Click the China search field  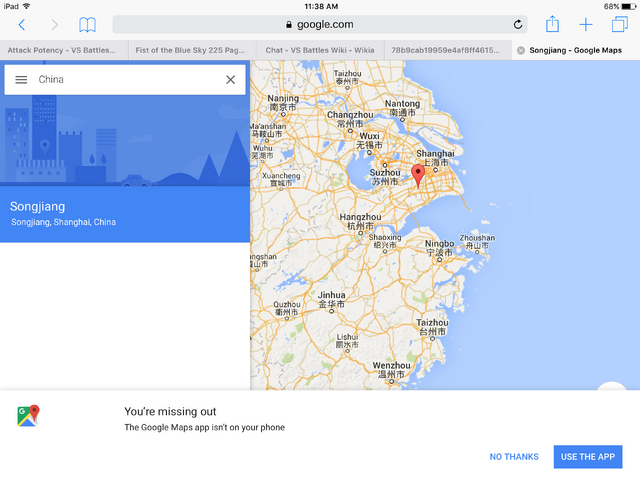127,80
